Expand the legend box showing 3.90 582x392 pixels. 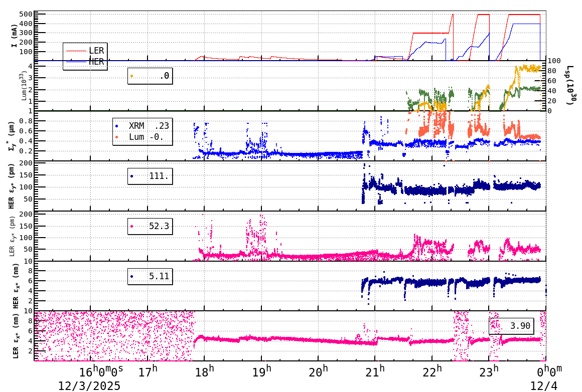coord(512,326)
